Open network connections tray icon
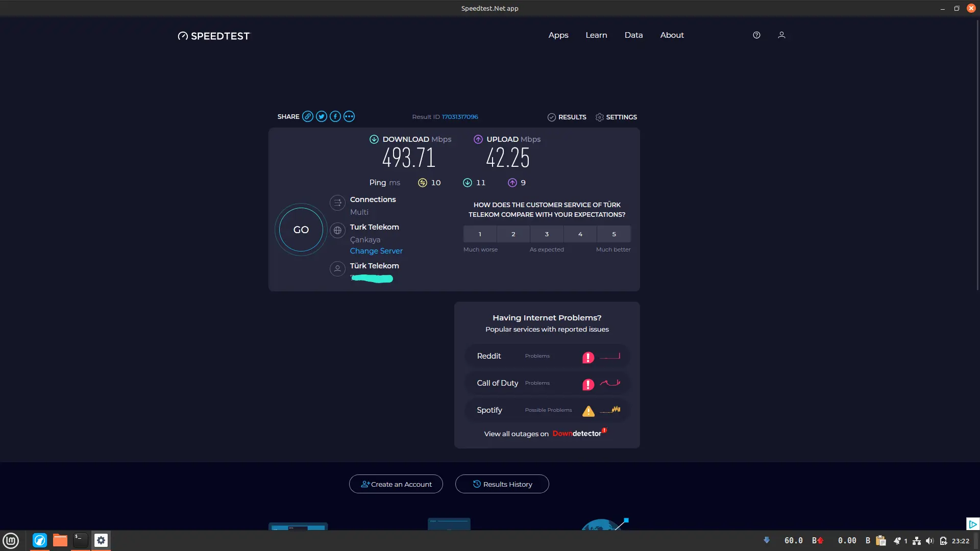Image resolution: width=980 pixels, height=551 pixels. (x=917, y=541)
